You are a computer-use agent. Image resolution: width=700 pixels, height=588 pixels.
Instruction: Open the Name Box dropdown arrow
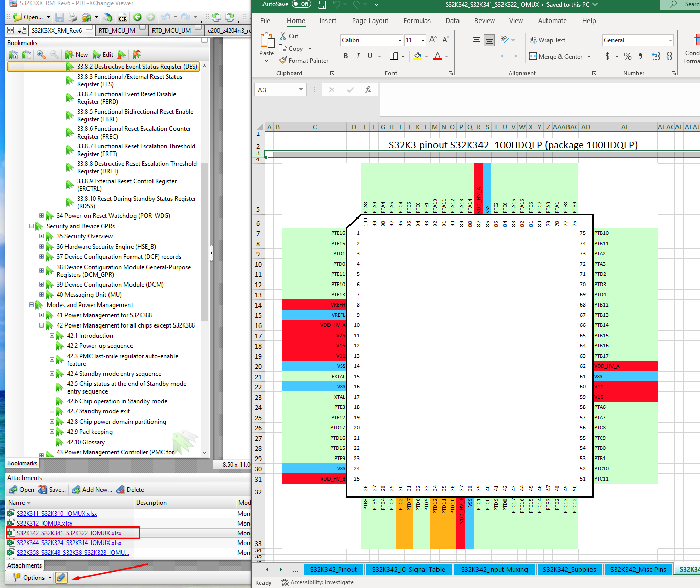301,90
